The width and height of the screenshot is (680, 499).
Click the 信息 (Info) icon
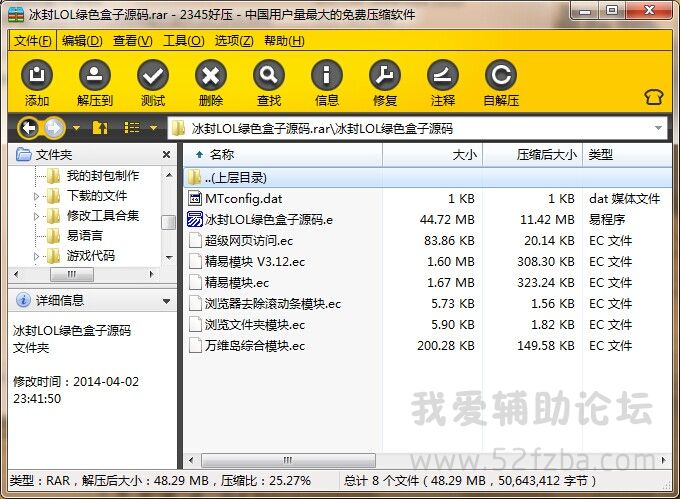pyautogui.click(x=327, y=75)
